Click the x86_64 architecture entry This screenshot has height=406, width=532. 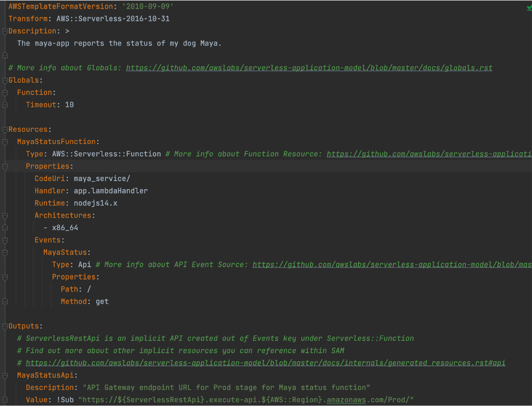(x=65, y=228)
